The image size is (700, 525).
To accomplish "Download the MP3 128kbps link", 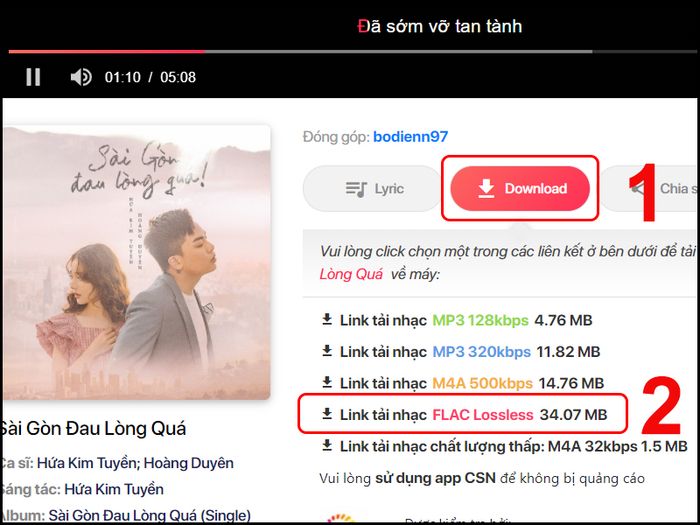I will tap(457, 320).
